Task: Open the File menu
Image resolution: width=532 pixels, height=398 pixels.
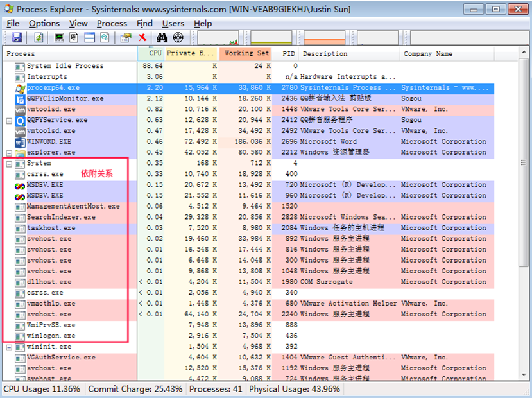Action: pos(13,23)
